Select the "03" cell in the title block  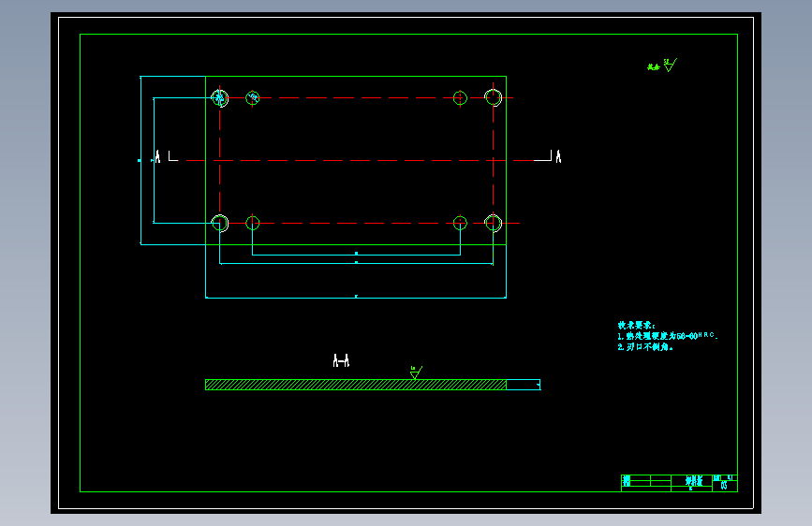coord(724,486)
